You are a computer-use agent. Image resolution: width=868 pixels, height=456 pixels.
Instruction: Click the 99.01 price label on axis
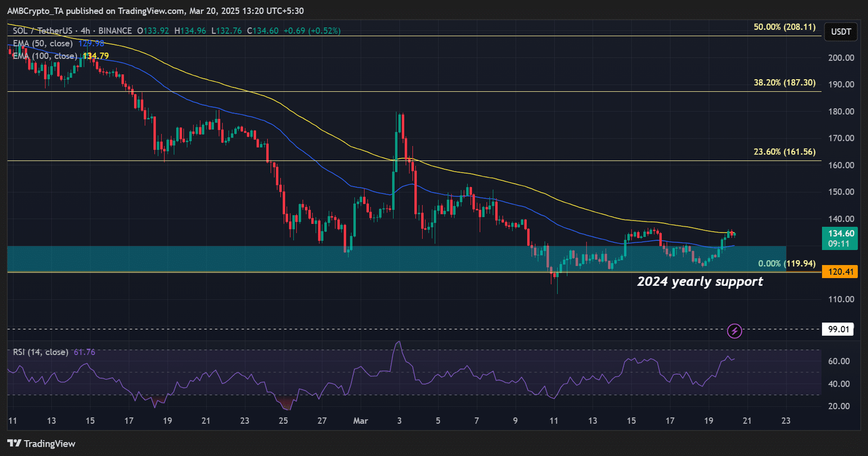pos(838,329)
